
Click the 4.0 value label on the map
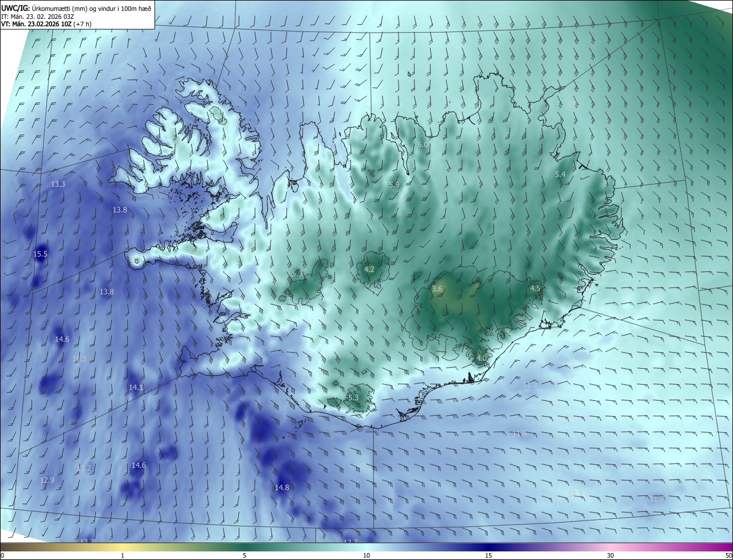tap(482, 358)
